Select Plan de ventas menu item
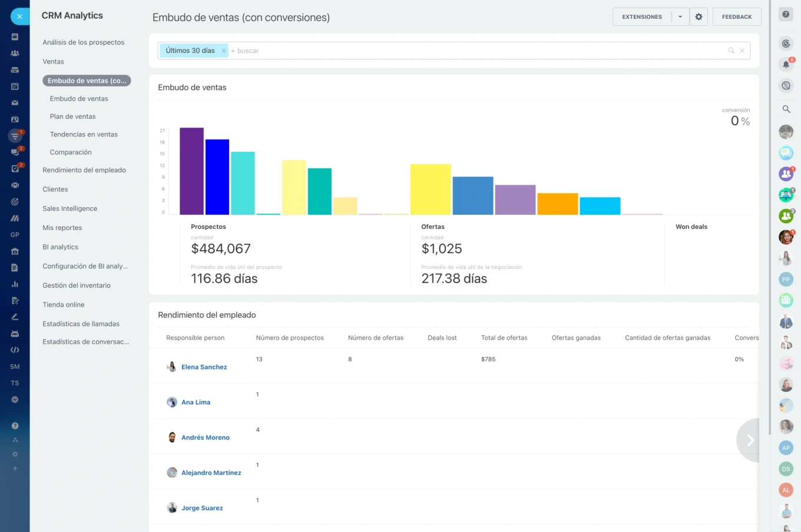Viewport: 801px width, 532px height. pyautogui.click(x=72, y=117)
